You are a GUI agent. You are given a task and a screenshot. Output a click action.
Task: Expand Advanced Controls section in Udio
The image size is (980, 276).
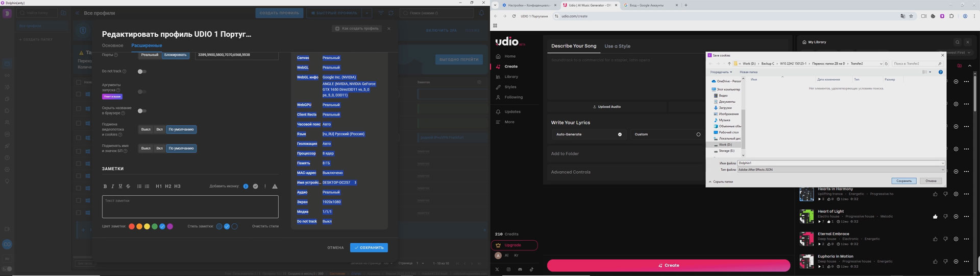click(x=626, y=172)
